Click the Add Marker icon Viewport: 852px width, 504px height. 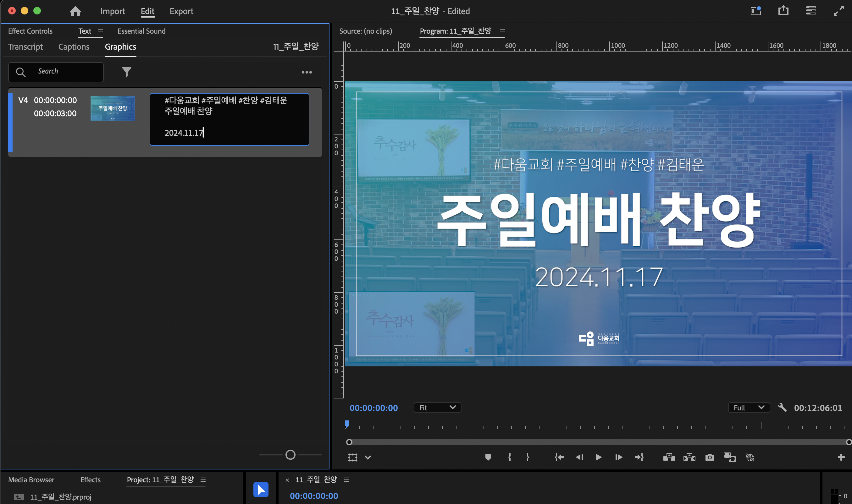coord(488,457)
